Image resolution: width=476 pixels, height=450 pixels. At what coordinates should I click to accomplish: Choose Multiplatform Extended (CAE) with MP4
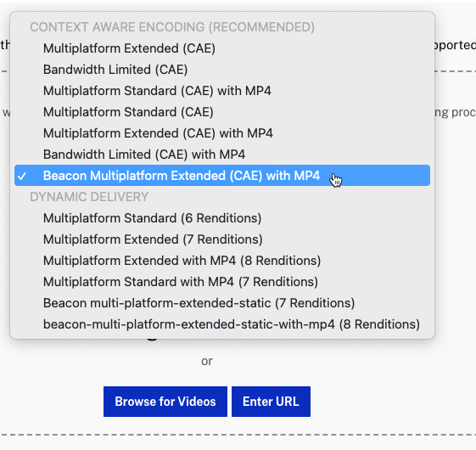point(222,133)
